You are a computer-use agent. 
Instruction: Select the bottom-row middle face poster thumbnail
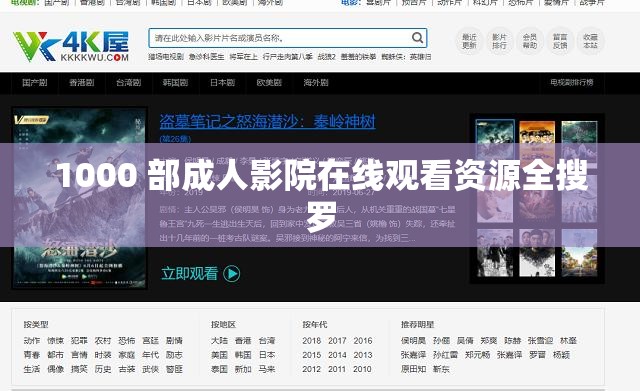[x=537, y=253]
